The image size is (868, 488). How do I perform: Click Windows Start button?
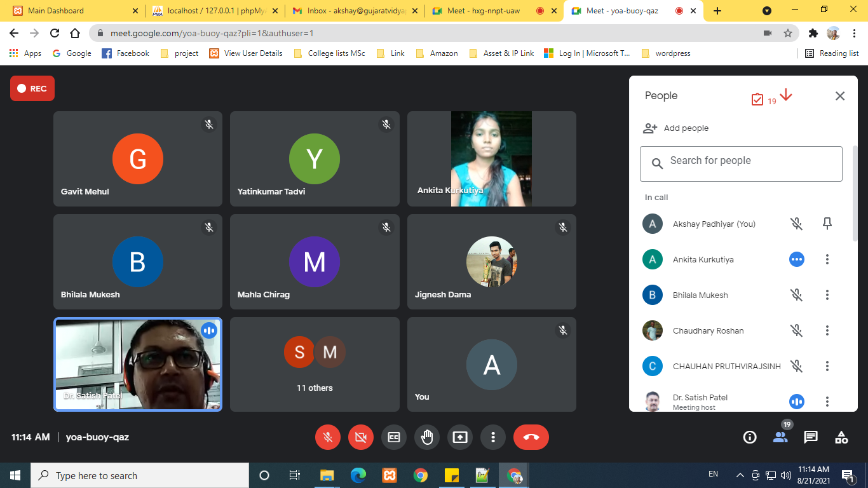click(15, 475)
